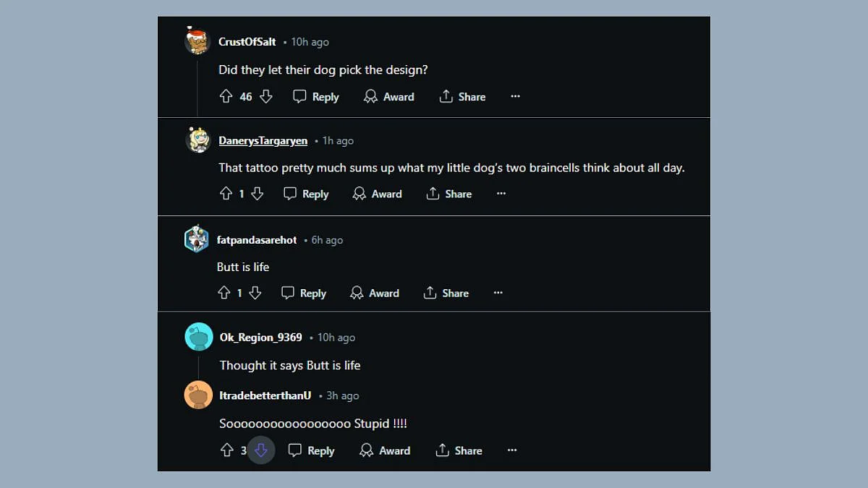868x488 pixels.
Task: Click CrustOfSalt's avatar with Santa hat
Action: pyautogui.click(x=197, y=40)
